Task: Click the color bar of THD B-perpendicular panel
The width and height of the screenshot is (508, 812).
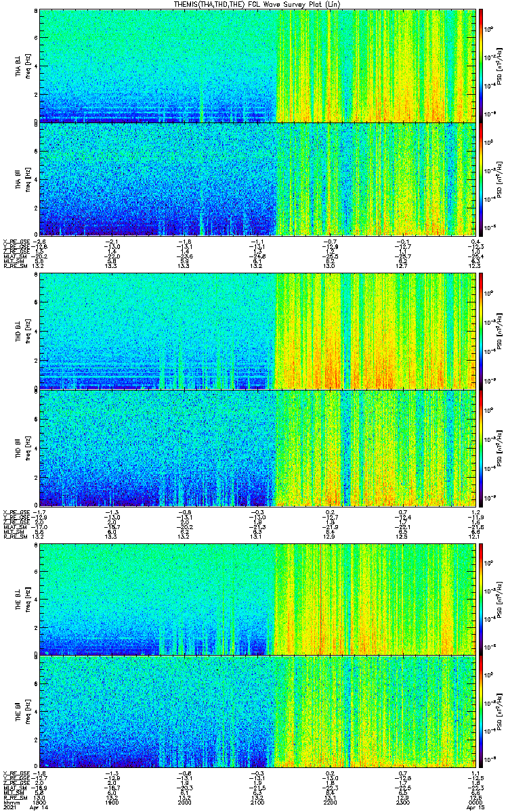Action: 482,332
